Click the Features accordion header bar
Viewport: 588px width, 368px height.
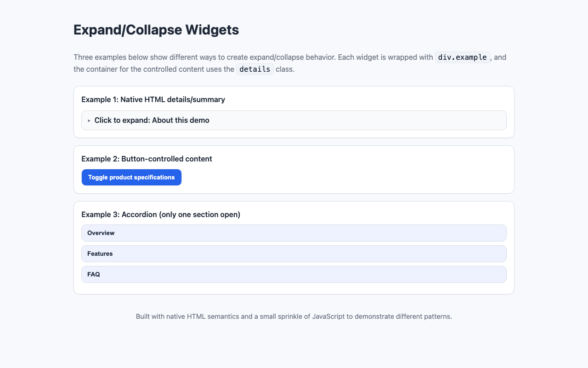pos(294,253)
